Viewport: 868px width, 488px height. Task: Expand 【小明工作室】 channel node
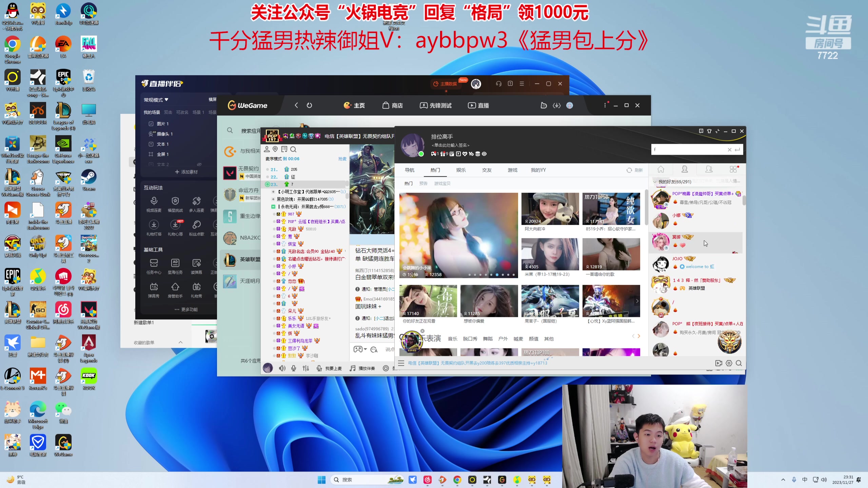273,192
